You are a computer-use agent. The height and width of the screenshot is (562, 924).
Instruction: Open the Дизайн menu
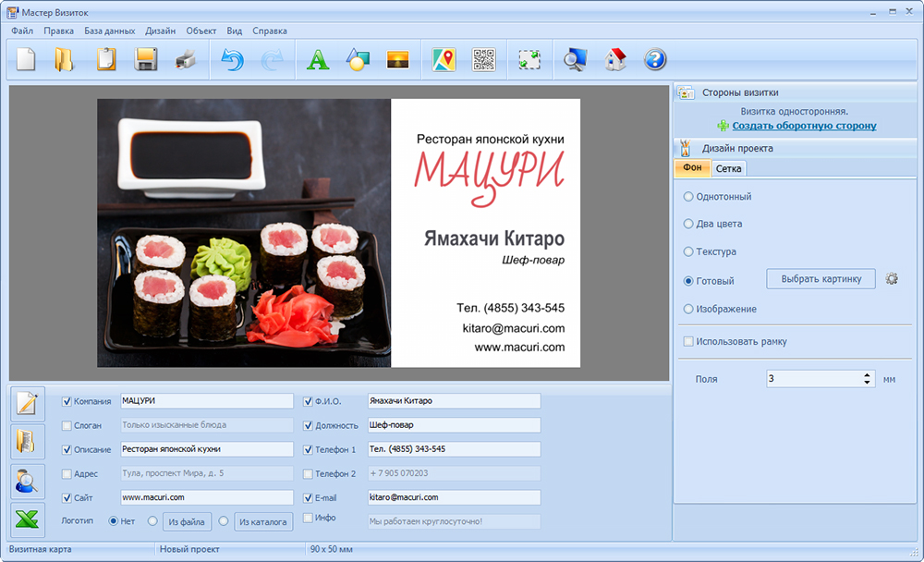click(160, 31)
